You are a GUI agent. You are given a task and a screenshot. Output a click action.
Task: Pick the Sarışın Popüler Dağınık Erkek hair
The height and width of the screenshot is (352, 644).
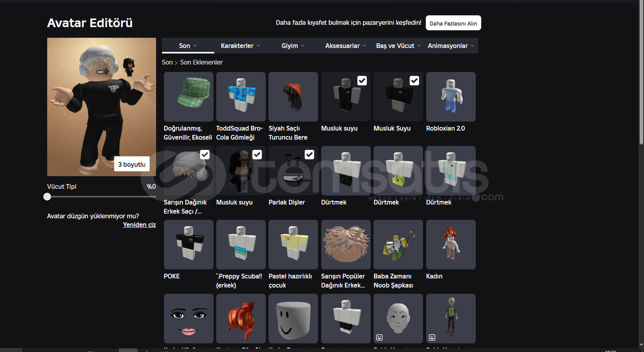346,245
